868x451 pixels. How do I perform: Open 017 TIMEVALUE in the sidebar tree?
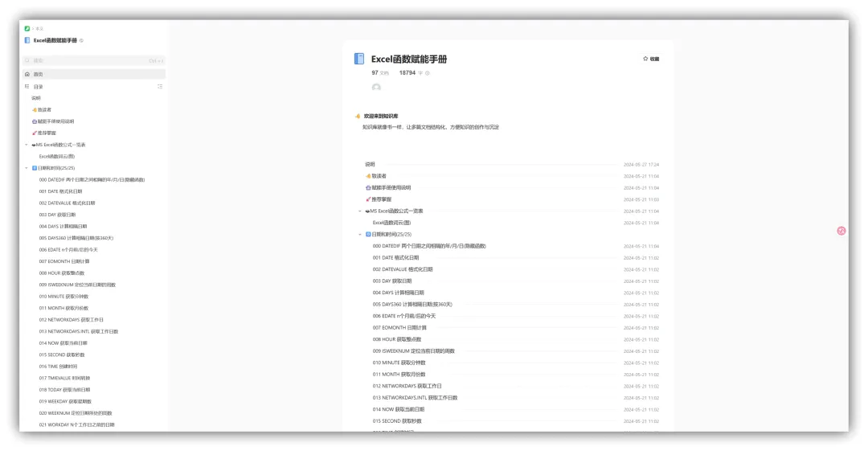[64, 378]
